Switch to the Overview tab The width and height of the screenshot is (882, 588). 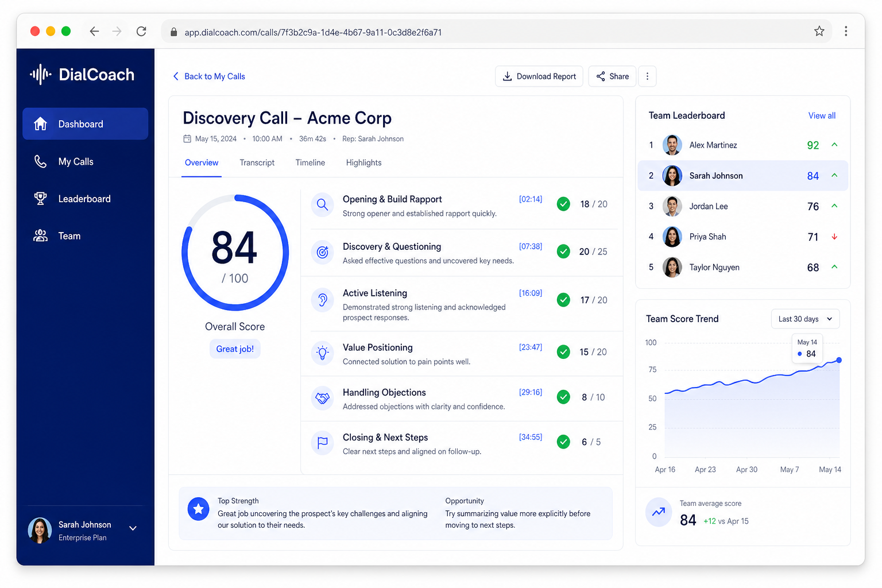202,163
